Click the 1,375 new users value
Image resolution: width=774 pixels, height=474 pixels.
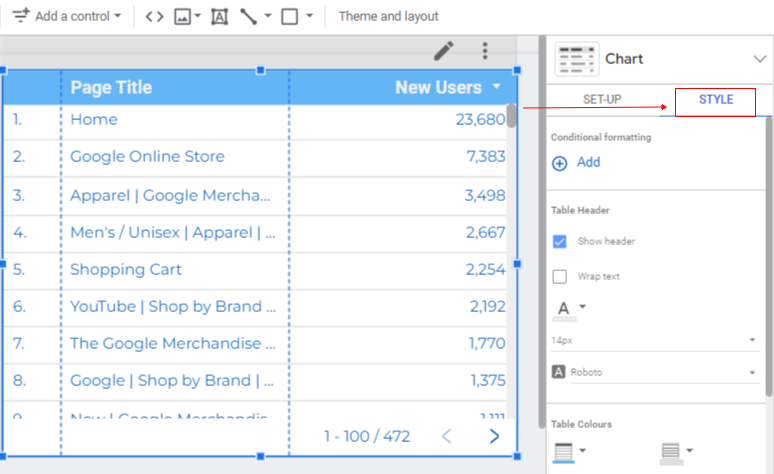point(488,381)
